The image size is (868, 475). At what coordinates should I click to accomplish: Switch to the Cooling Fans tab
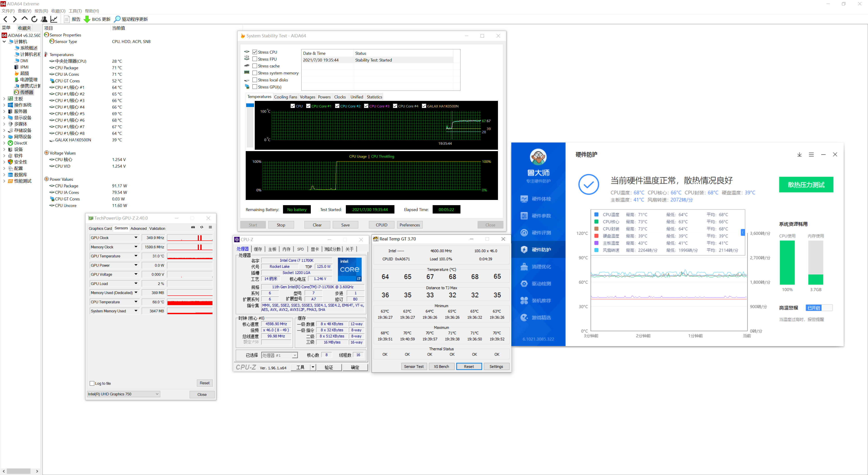(x=285, y=97)
